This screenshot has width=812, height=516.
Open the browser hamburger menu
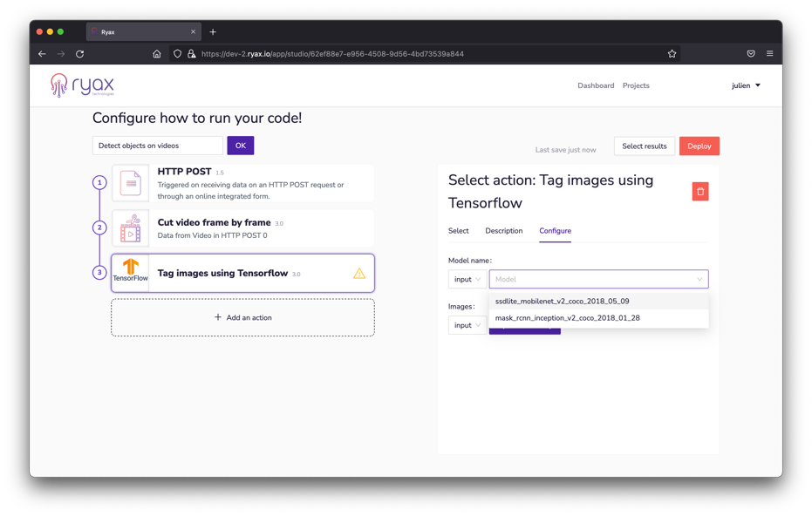pos(769,54)
